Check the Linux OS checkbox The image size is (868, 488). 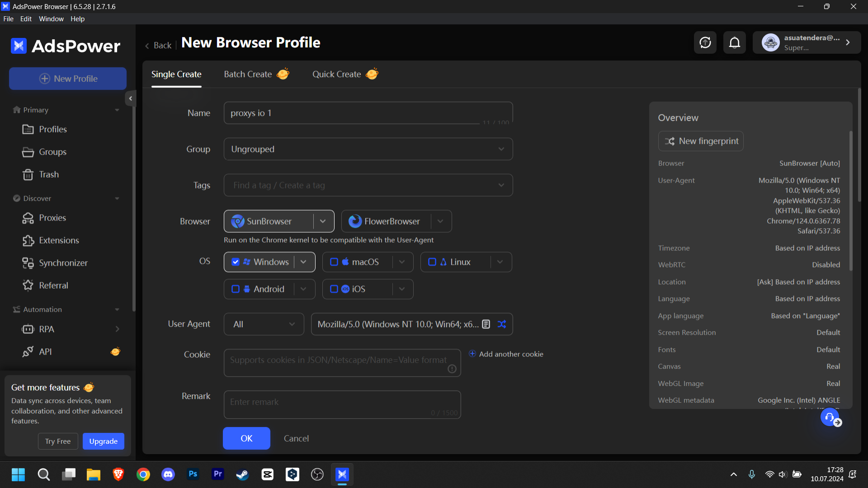[x=432, y=262]
